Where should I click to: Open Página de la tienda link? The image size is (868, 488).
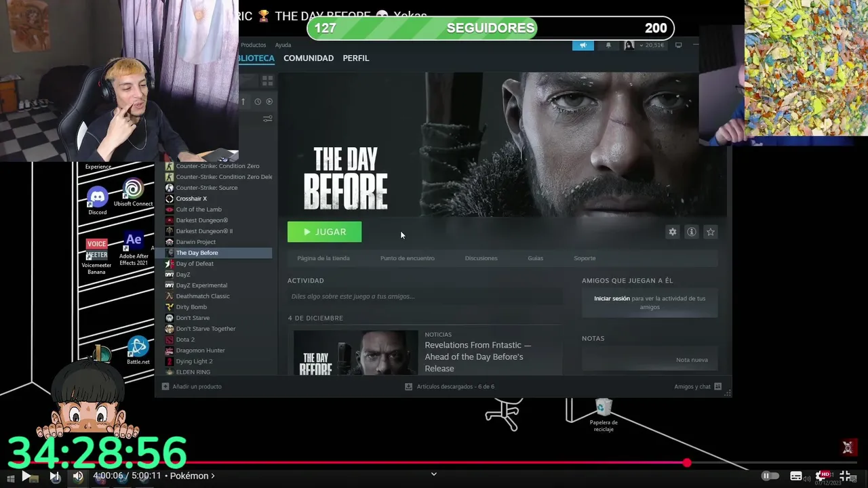click(323, 258)
